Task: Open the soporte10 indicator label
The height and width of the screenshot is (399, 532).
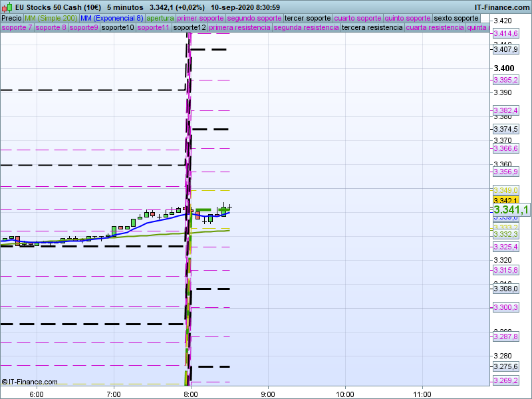Action: [118, 28]
